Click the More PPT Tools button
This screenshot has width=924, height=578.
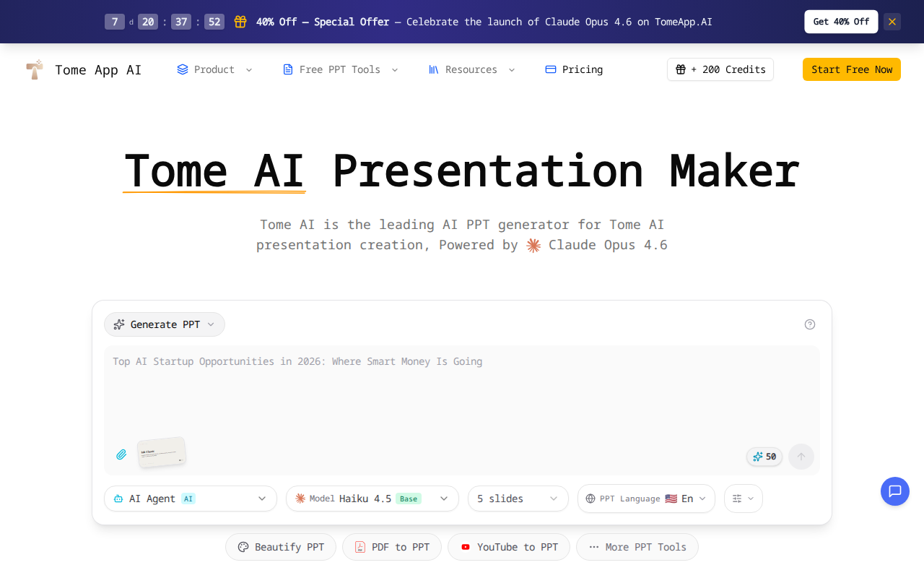click(x=637, y=547)
